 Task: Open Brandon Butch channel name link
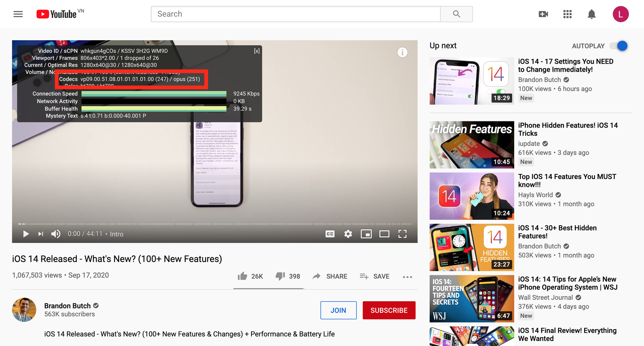click(x=67, y=306)
